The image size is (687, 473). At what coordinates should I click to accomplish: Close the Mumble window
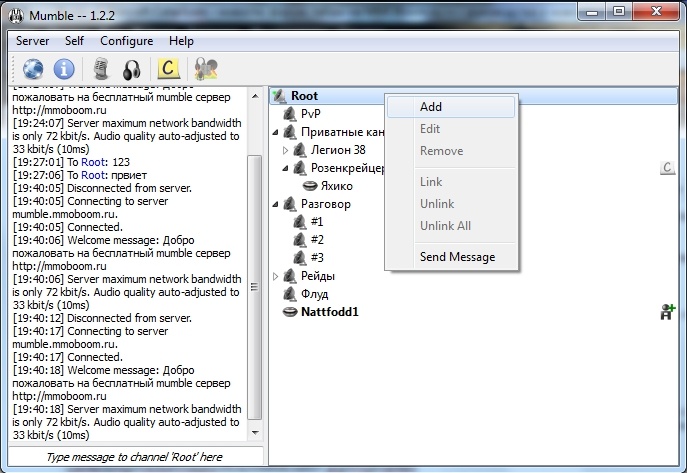point(656,11)
